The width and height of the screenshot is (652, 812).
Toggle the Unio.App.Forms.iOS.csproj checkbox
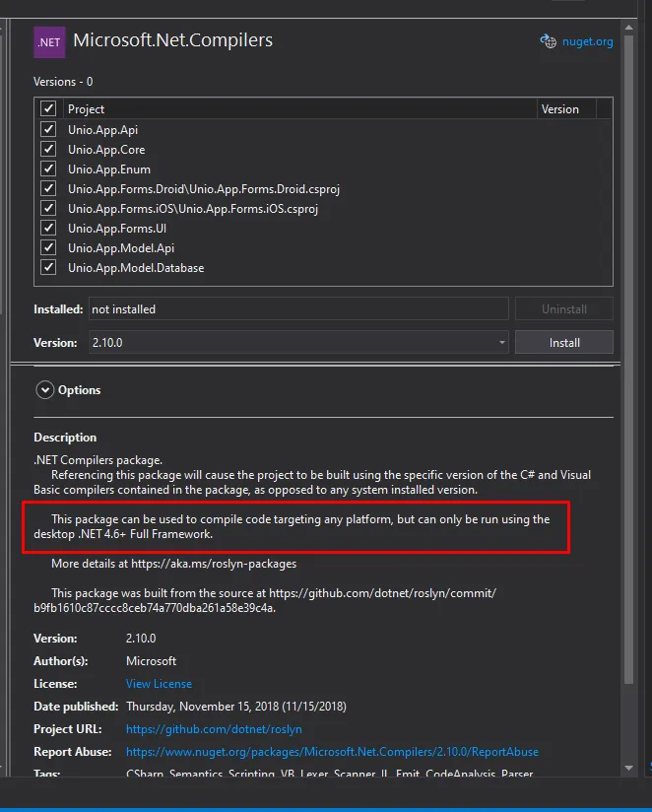point(48,208)
